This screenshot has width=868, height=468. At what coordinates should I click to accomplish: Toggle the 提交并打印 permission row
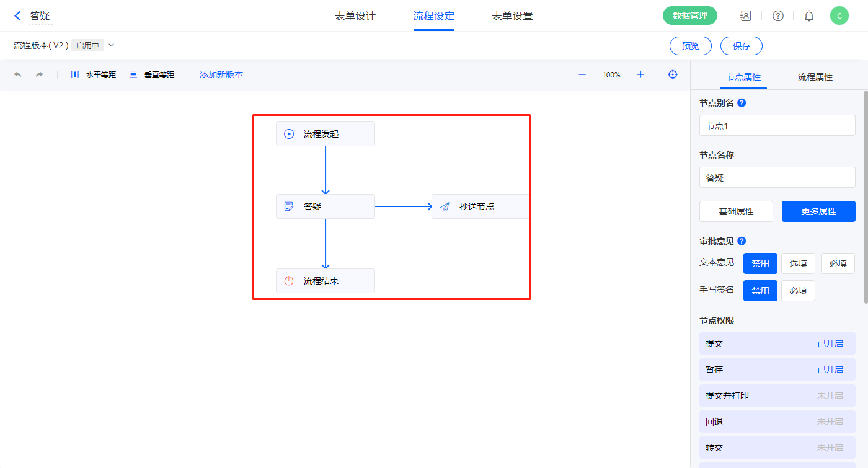[x=777, y=395]
